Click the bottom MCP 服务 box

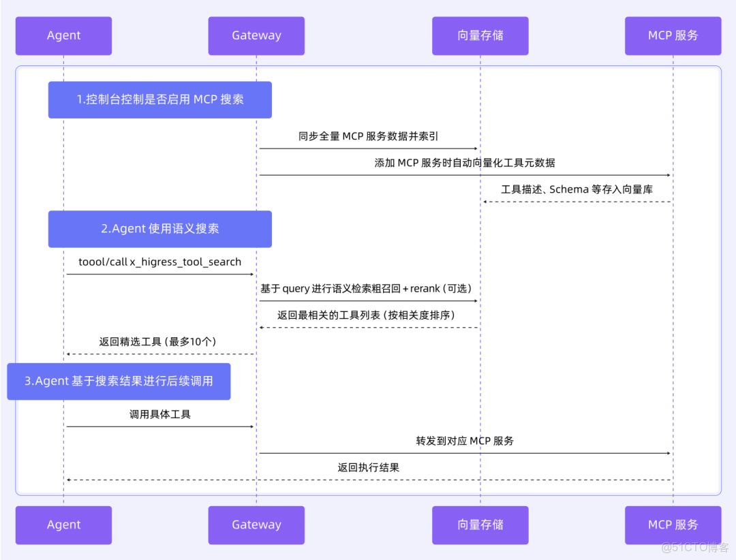[673, 525]
